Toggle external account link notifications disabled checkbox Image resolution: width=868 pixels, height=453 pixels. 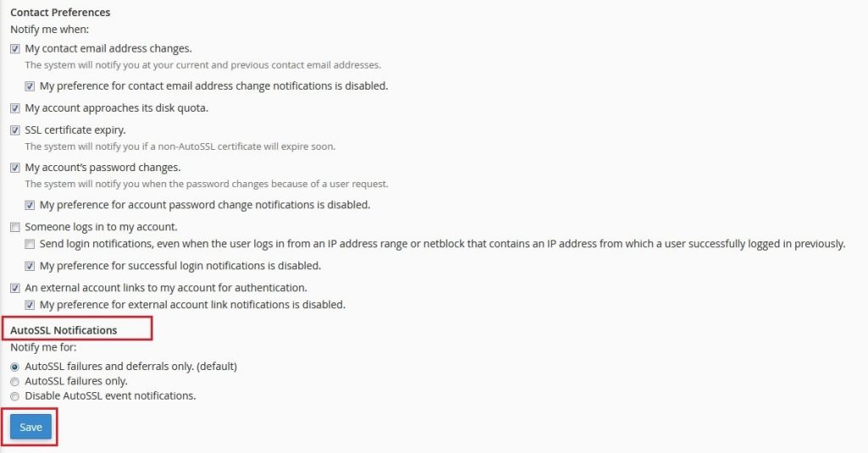(30, 305)
